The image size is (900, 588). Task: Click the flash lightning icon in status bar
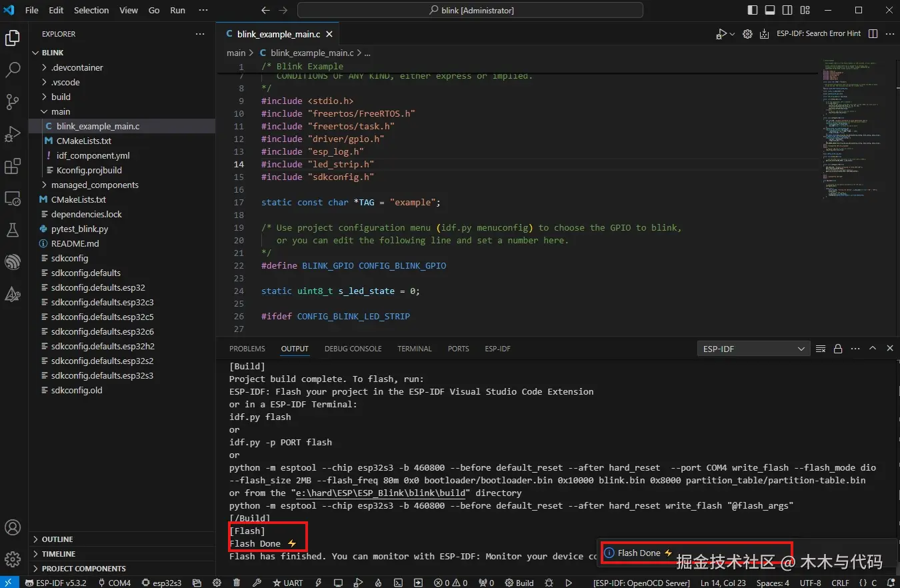click(x=318, y=583)
